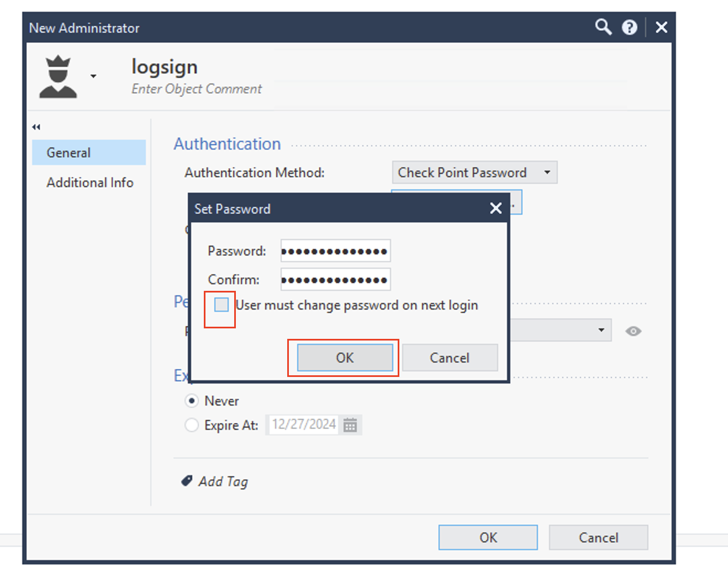Enable User must change password on next login

(x=221, y=305)
